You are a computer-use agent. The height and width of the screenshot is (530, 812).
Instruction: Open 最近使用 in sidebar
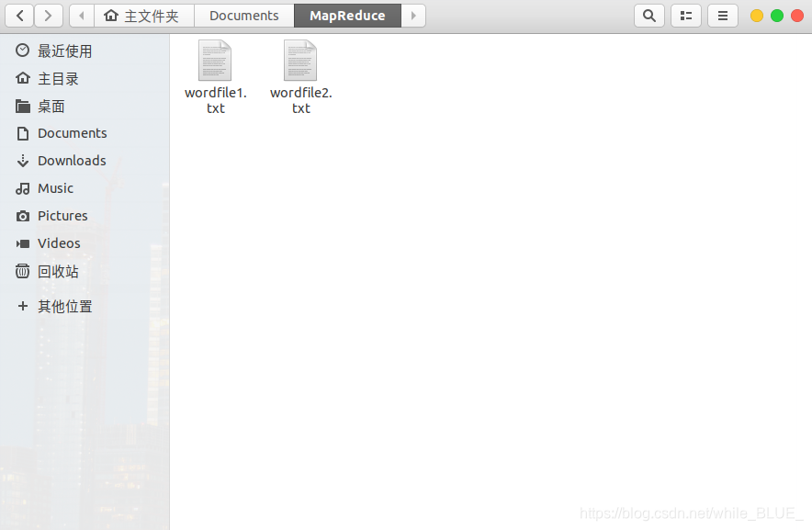pyautogui.click(x=85, y=51)
